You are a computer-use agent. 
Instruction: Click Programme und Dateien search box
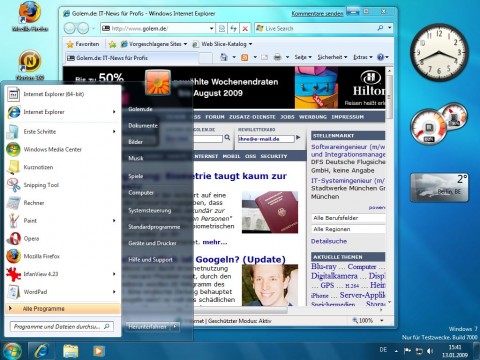coord(62,327)
